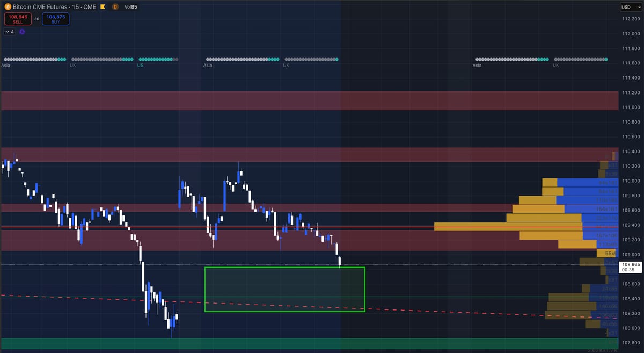Click the 108,400 price axis label
Image resolution: width=644 pixels, height=353 pixels.
(630, 298)
